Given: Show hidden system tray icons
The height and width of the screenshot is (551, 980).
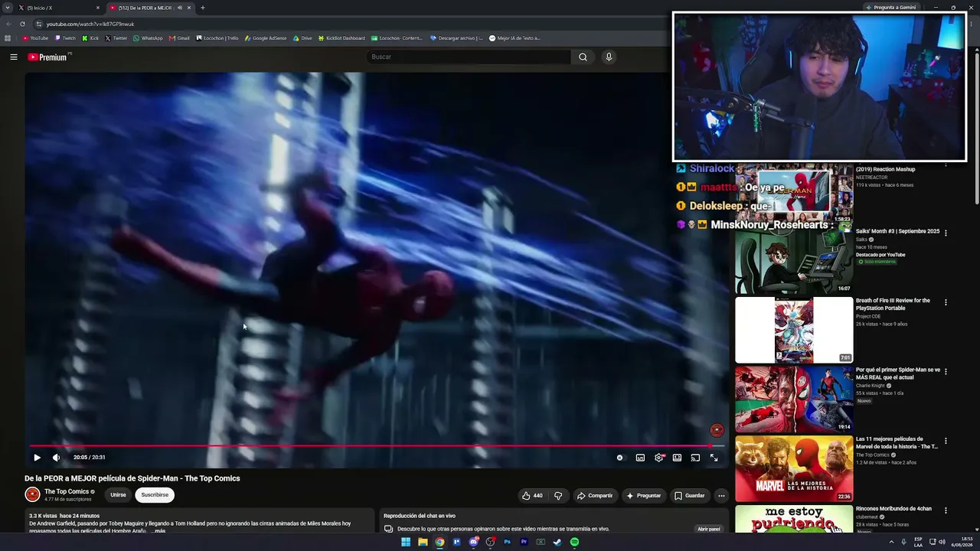Looking at the screenshot, I should 891,542.
